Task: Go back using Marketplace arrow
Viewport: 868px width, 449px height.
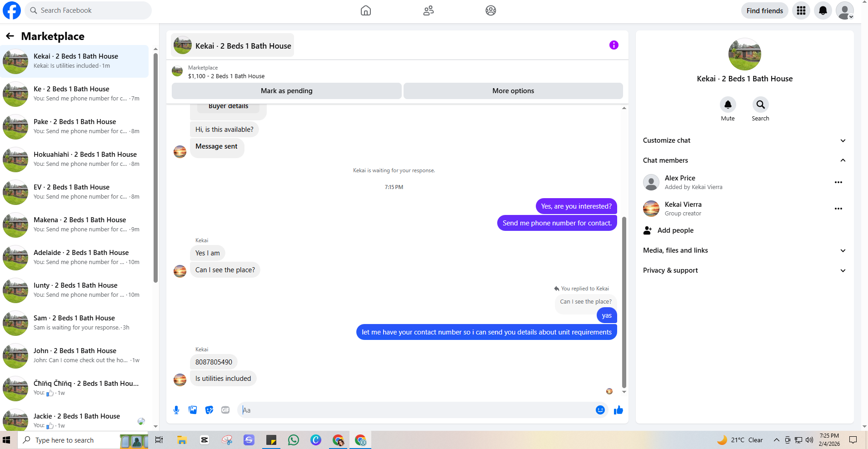Action: (x=10, y=36)
